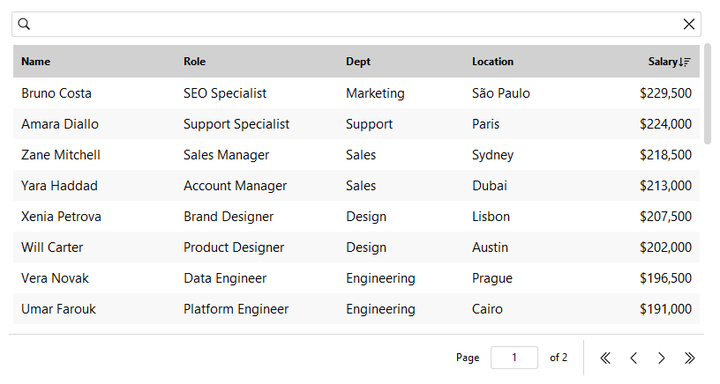This screenshot has height=384, width=720.
Task: Select the Zane Mitchell name cell
Action: pyautogui.click(x=61, y=155)
